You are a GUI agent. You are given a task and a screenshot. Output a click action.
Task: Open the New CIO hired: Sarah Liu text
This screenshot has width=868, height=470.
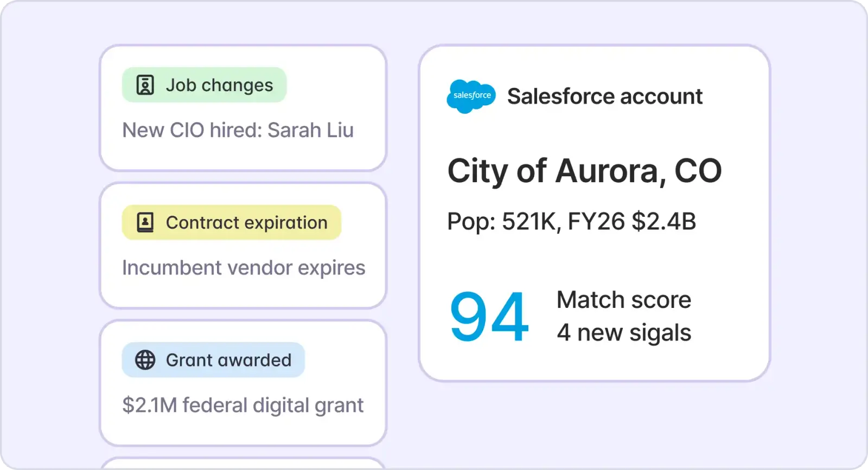pos(238,130)
